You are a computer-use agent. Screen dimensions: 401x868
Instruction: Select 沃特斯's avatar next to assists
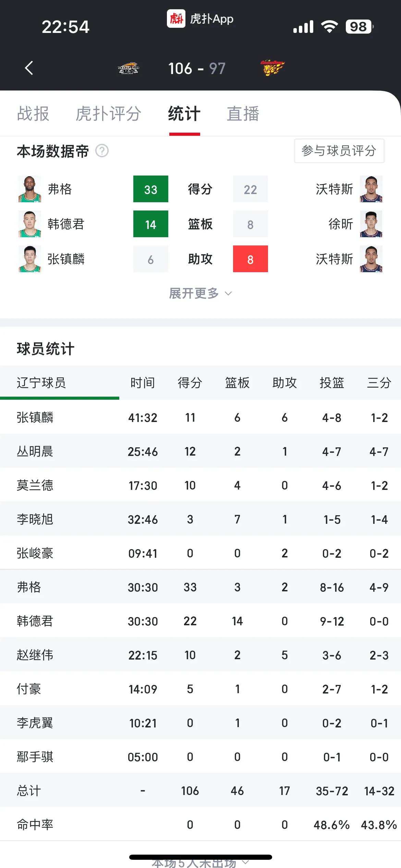371,260
